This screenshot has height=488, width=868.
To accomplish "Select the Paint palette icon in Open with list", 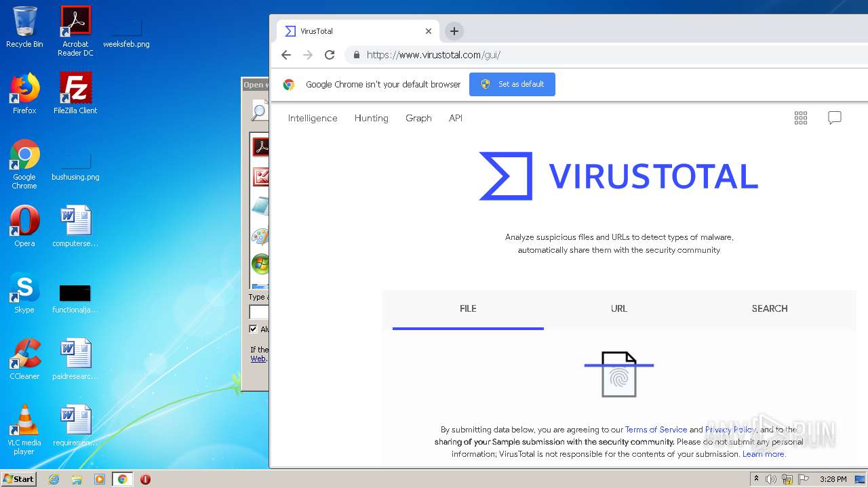I will point(260,236).
